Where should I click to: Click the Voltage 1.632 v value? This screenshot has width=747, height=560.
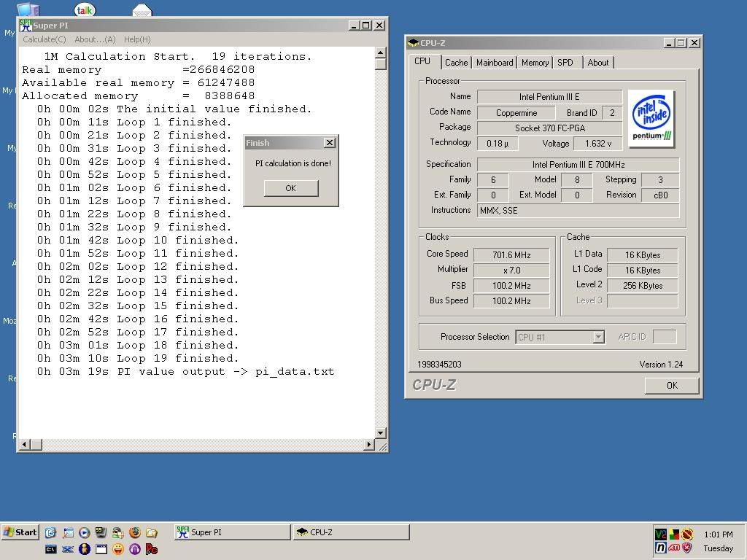coord(598,144)
